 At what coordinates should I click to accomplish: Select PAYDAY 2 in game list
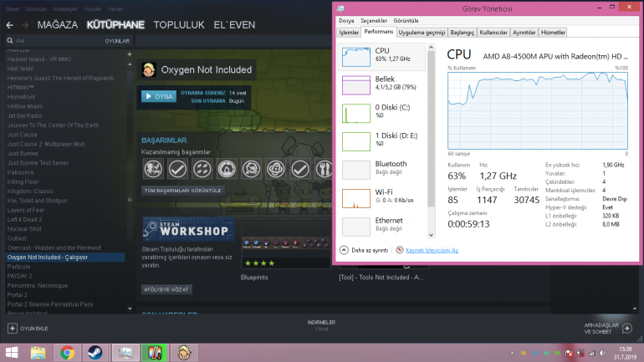pyautogui.click(x=19, y=276)
